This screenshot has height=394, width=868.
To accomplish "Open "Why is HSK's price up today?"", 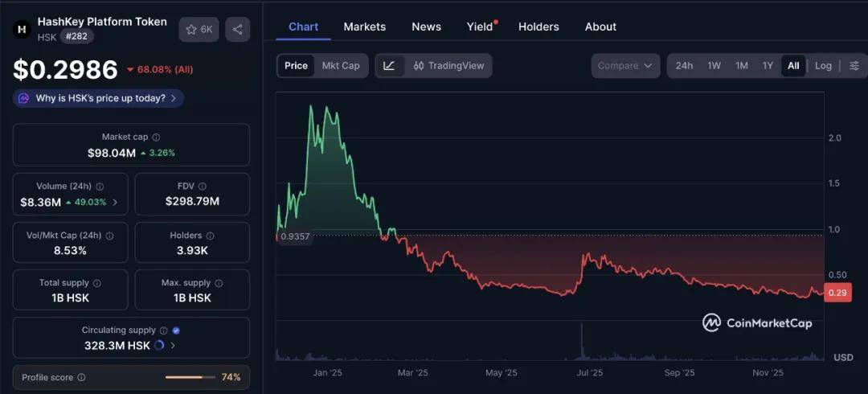I will coord(99,98).
